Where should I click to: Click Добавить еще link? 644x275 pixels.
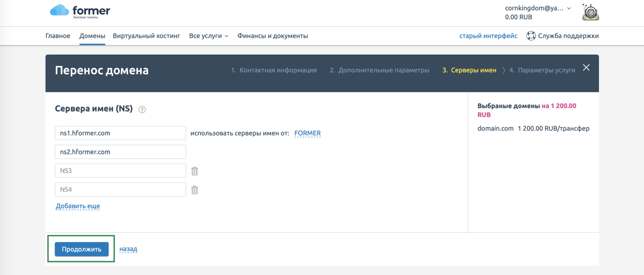point(78,206)
